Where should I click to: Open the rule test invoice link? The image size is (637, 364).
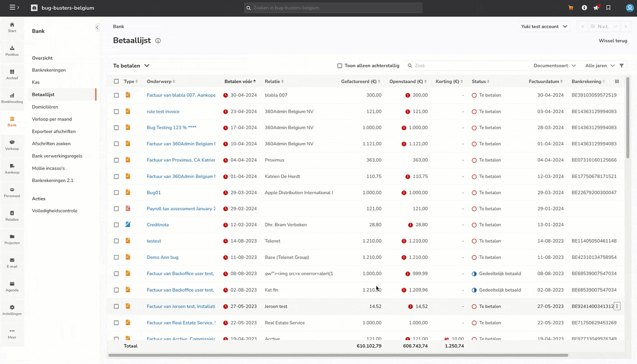coord(163,111)
